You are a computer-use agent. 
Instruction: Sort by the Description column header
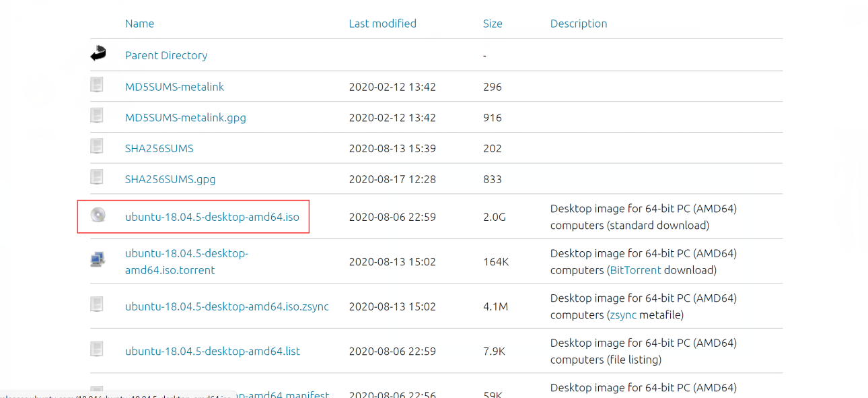pos(579,24)
